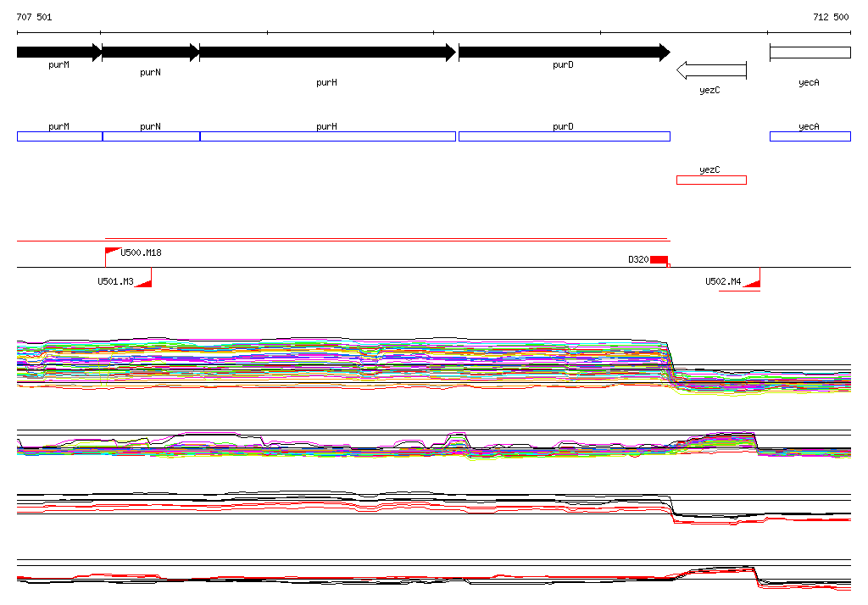Click the 707 501 start coordinate
Viewport: 868px width, 605px height.
point(34,17)
